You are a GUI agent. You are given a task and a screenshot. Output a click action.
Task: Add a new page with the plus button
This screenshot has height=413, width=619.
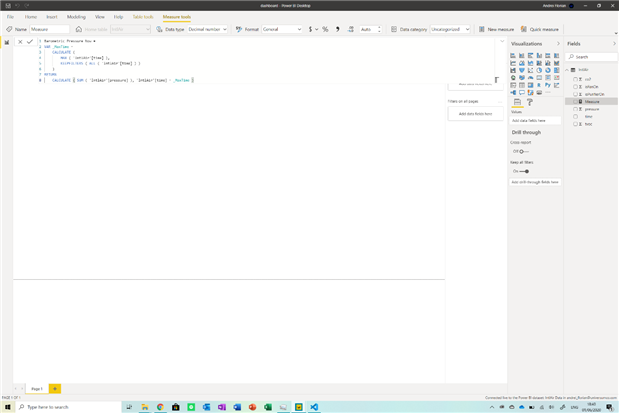(55, 388)
